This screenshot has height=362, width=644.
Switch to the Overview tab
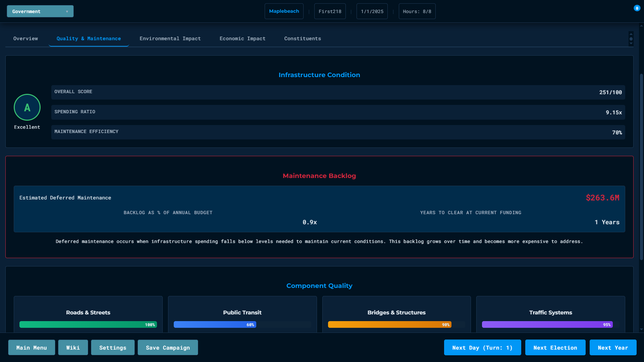(x=25, y=39)
